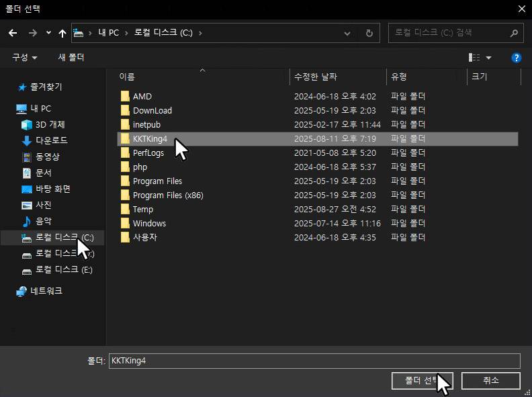Viewport: 532px width, 397px height.
Task: Click the folder name input field
Action: (314, 361)
